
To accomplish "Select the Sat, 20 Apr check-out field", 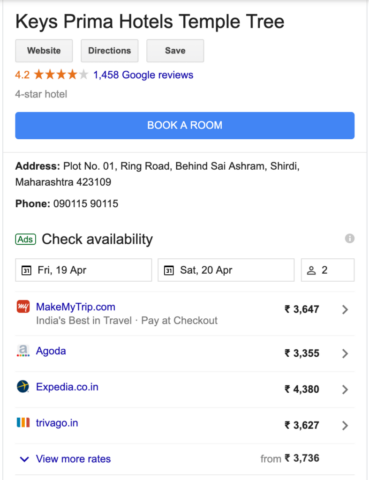I will pyautogui.click(x=226, y=270).
